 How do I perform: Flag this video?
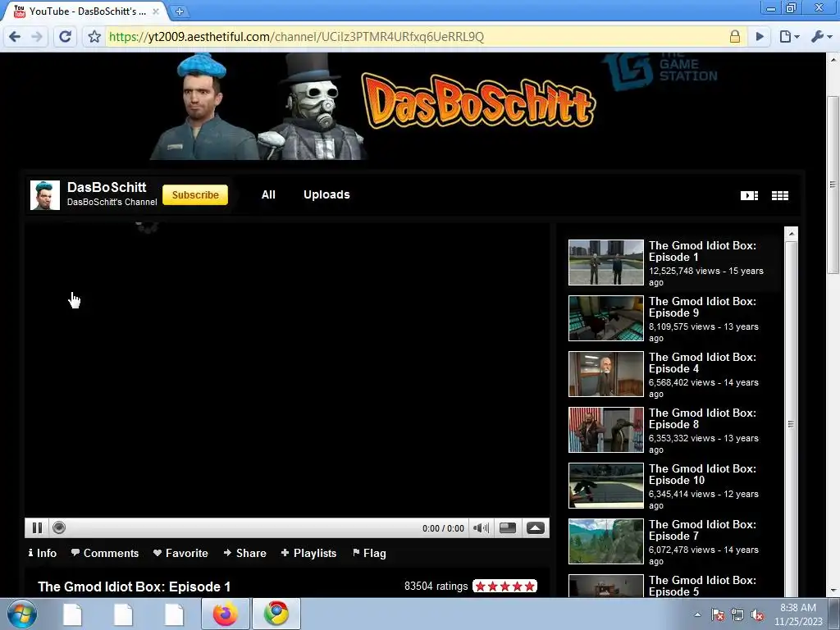369,553
